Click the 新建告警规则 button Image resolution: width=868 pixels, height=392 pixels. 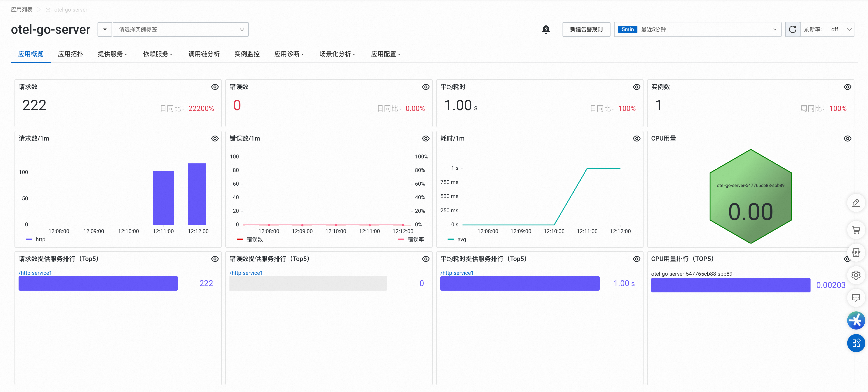coord(586,29)
